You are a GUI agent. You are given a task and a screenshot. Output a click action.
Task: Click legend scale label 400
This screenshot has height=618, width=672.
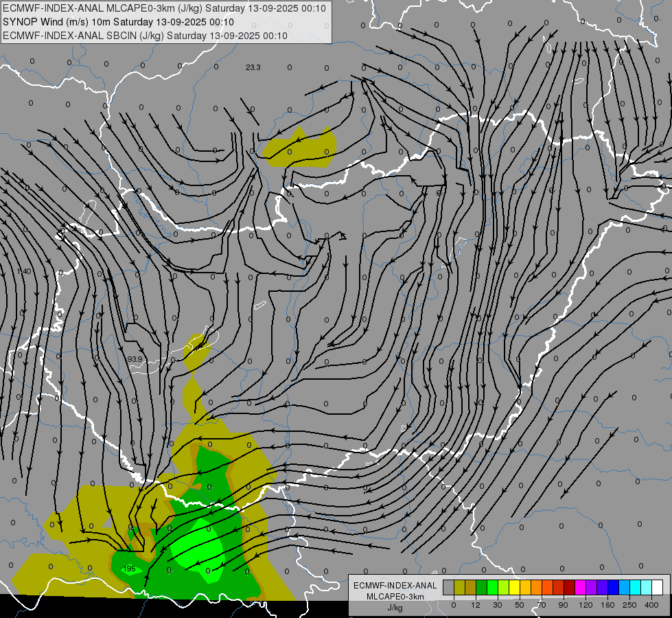pos(651,605)
